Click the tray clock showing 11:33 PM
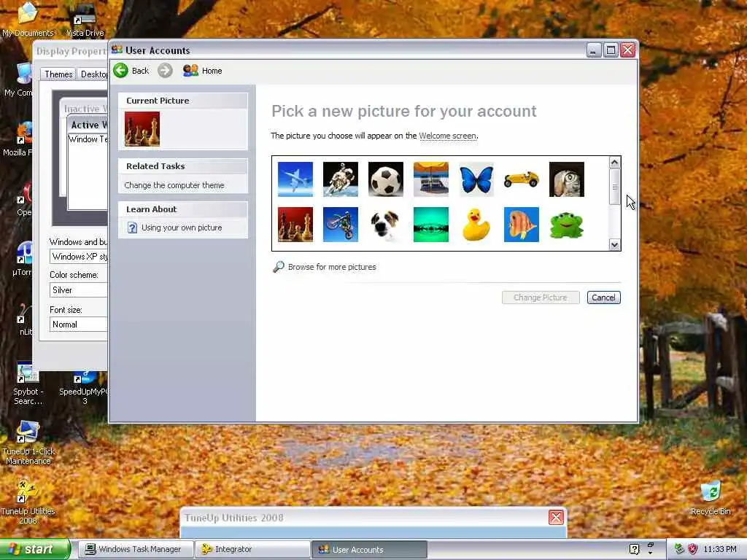This screenshot has height=560, width=747. click(719, 550)
